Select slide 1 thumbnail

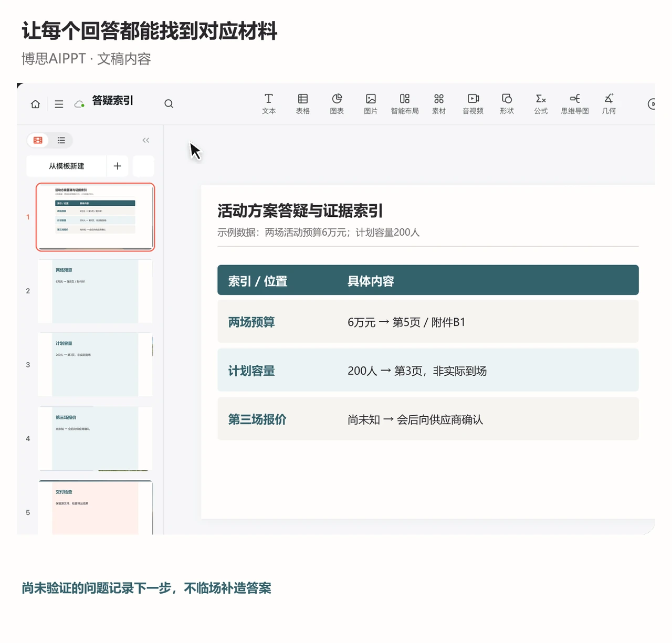pyautogui.click(x=95, y=217)
